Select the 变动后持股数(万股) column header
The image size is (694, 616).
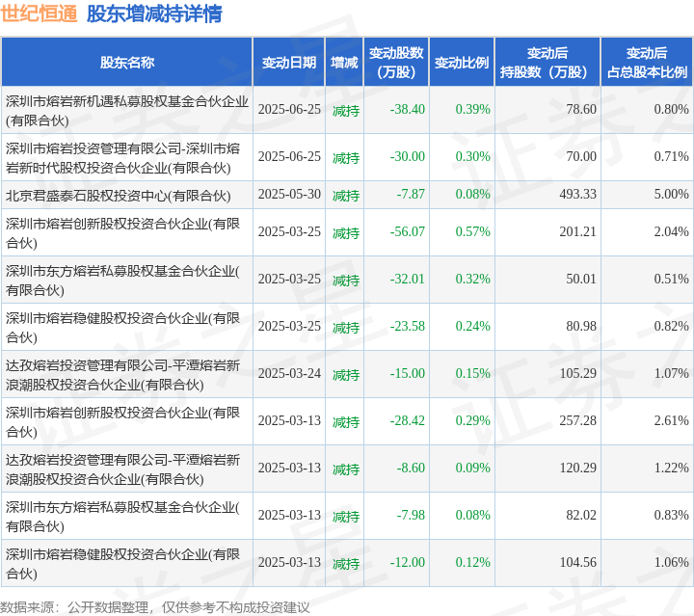[547, 63]
